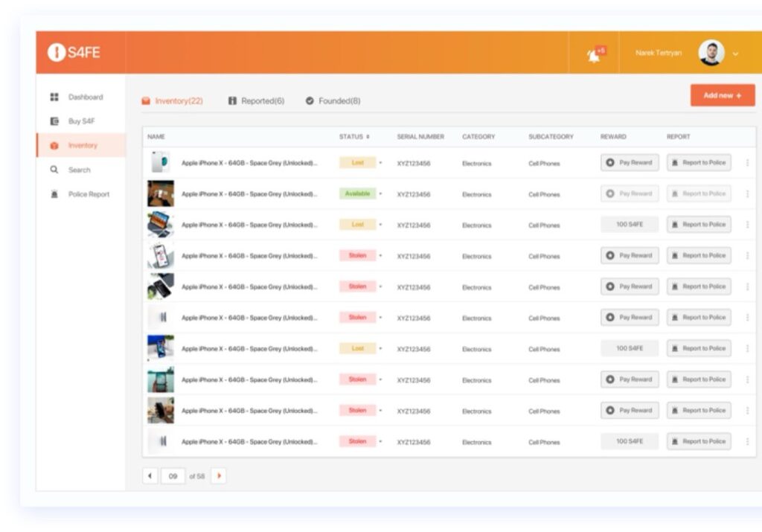Open the notifications bell
The width and height of the screenshot is (762, 532).
[593, 55]
